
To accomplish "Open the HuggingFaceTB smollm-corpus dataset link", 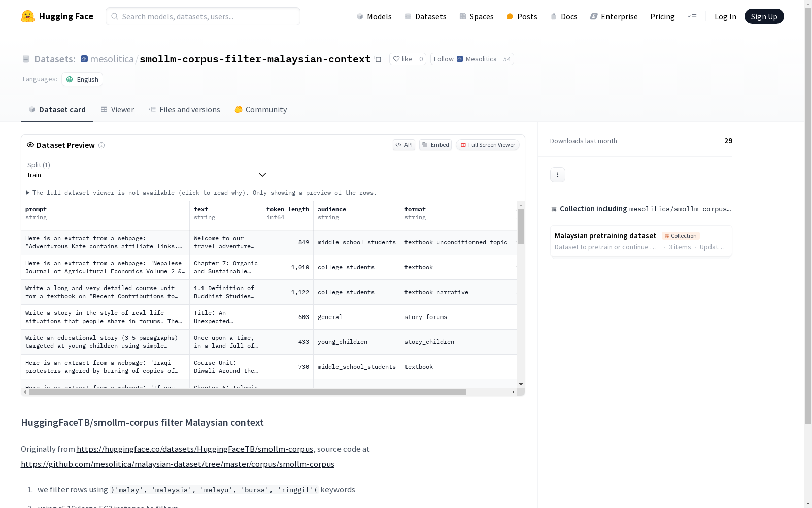I will point(195,449).
